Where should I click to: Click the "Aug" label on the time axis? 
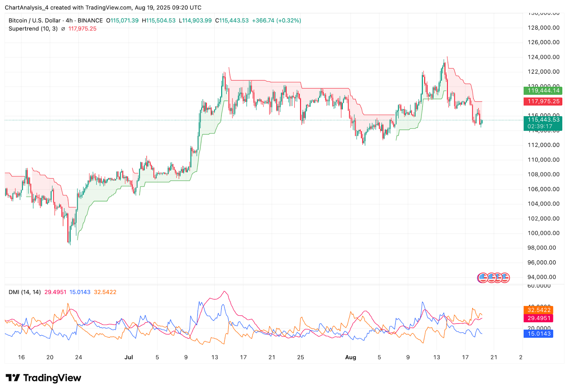point(351,357)
